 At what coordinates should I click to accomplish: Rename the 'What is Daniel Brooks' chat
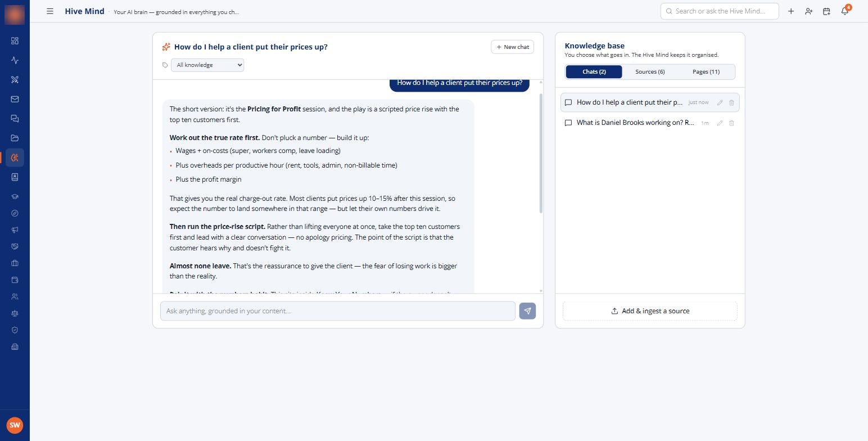pos(720,123)
